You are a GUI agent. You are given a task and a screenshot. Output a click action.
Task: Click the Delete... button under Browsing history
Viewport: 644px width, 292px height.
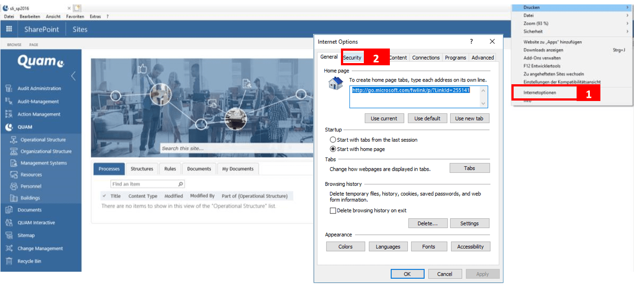pos(428,223)
